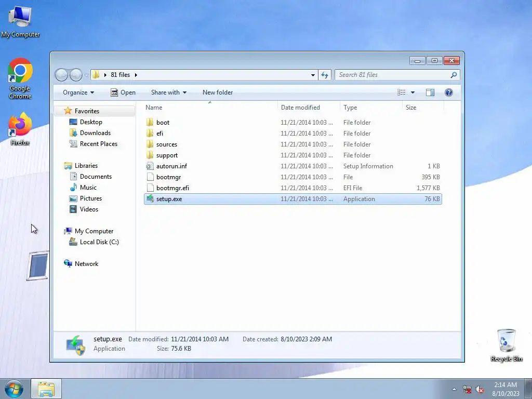The image size is (532, 399).
Task: Click the Windows Start orb
Action: click(14, 389)
